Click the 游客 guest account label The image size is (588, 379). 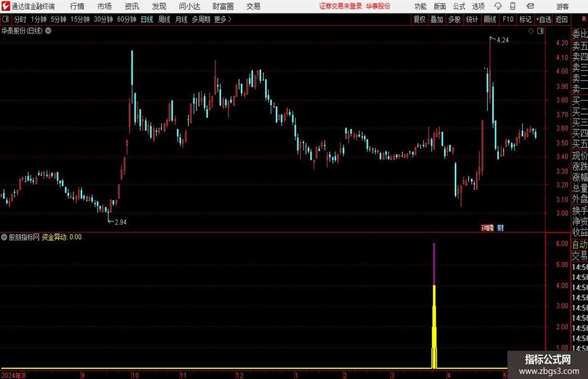coord(562,6)
